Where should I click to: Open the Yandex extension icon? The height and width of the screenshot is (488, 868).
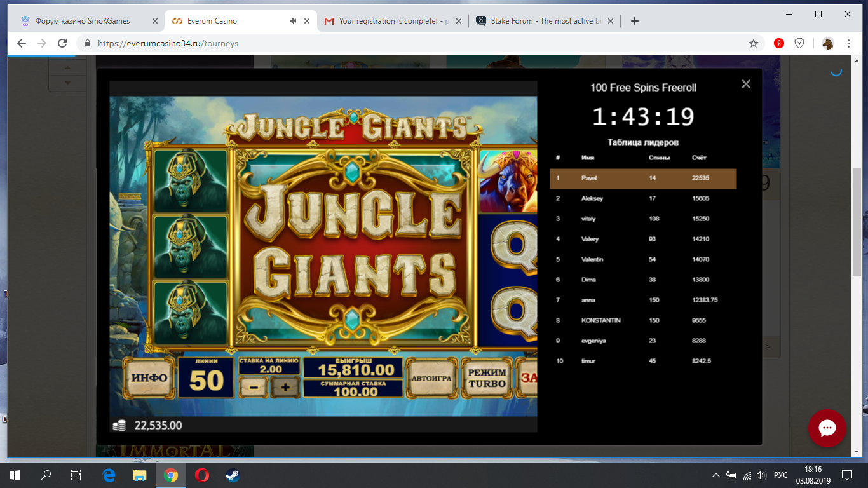coord(778,43)
